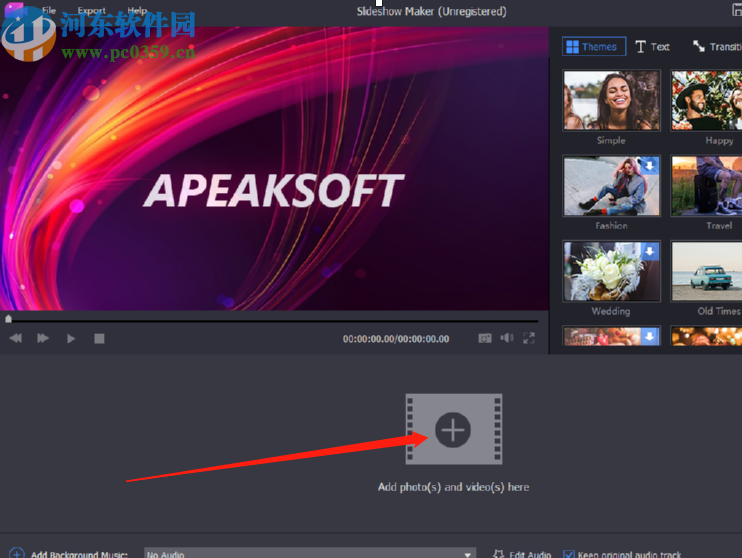Open the Help menu
Image resolution: width=742 pixels, height=558 pixels.
pyautogui.click(x=137, y=10)
